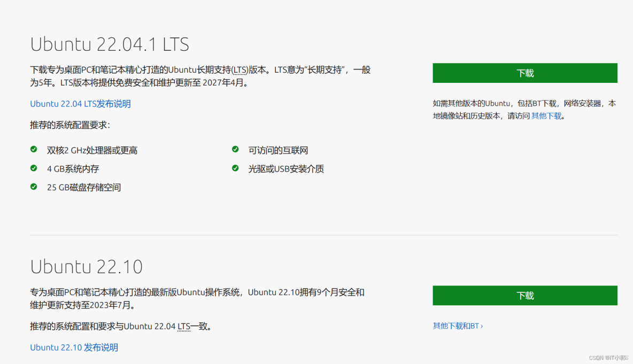633x364 pixels.
Task: Click the checkmark icon beside 双核2 GHz处理器或更高
Action: pos(34,150)
